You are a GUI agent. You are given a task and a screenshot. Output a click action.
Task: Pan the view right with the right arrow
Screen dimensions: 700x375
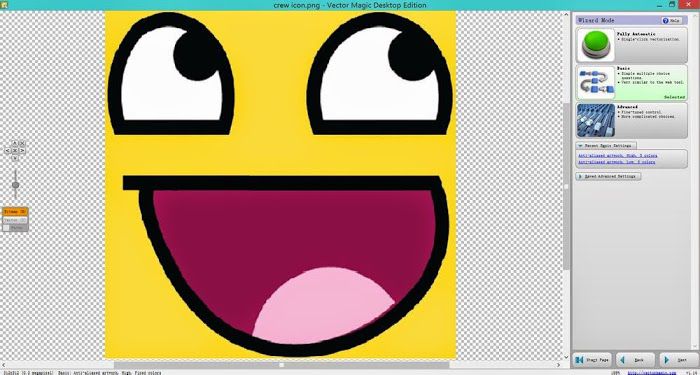pos(22,150)
